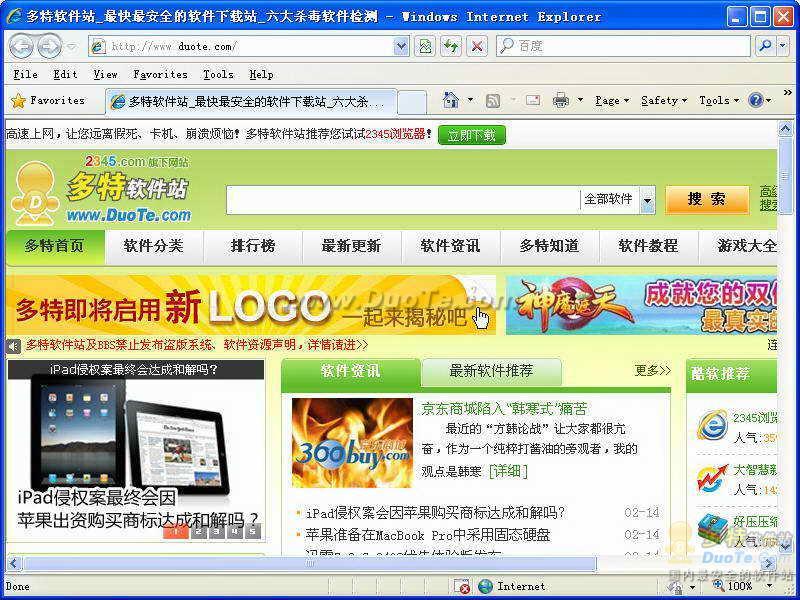Image resolution: width=800 pixels, height=600 pixels.
Task: Click the 2345浏览器 red link
Action: [396, 135]
